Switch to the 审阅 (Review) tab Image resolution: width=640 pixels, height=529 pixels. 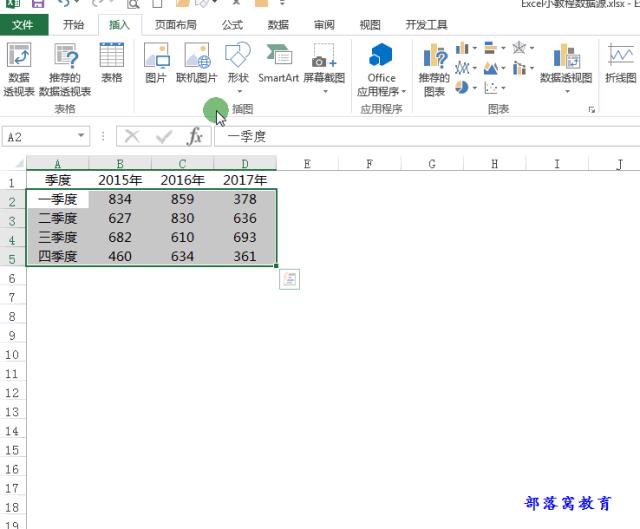[324, 25]
